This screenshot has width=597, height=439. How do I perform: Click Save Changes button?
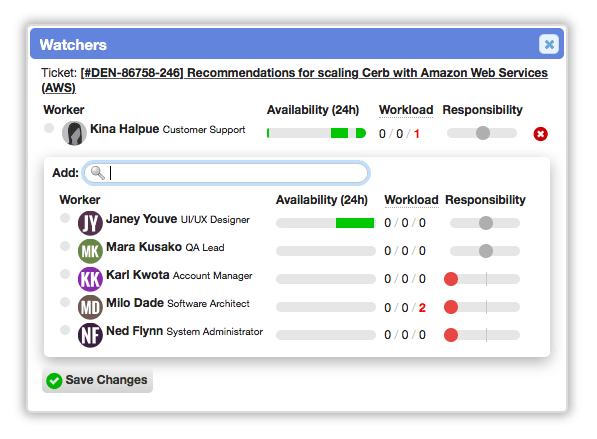[x=97, y=380]
